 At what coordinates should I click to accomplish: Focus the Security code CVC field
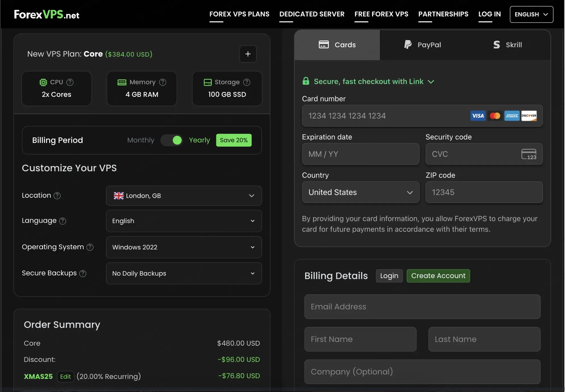coord(484,154)
